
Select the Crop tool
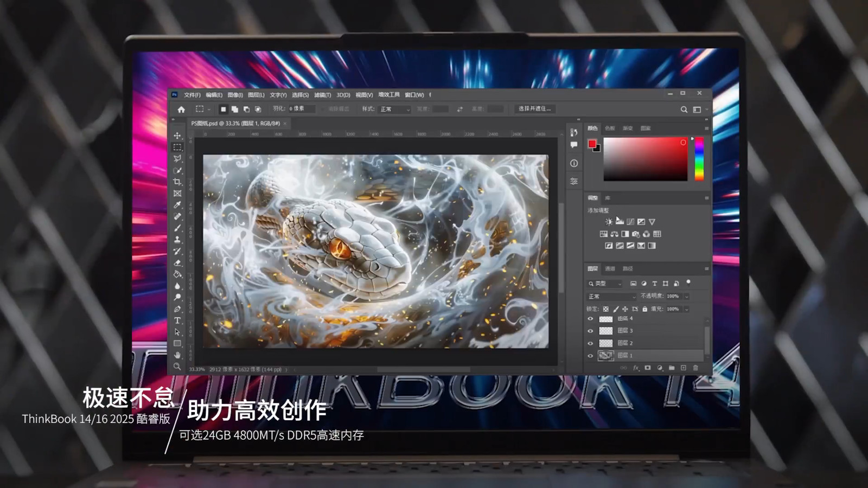(177, 182)
